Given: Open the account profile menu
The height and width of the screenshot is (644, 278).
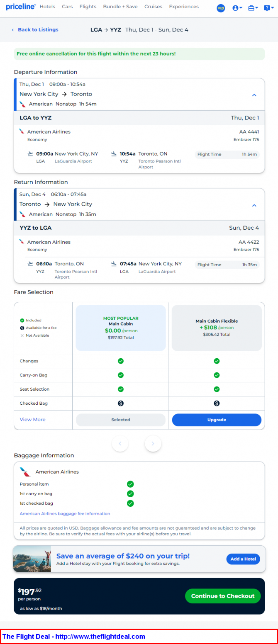Looking at the screenshot, I should click(237, 8).
